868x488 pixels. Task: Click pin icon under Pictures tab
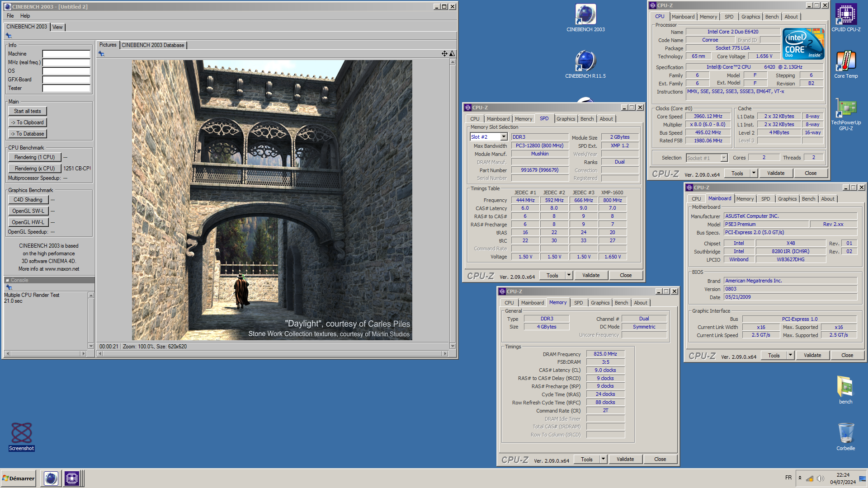(x=101, y=54)
